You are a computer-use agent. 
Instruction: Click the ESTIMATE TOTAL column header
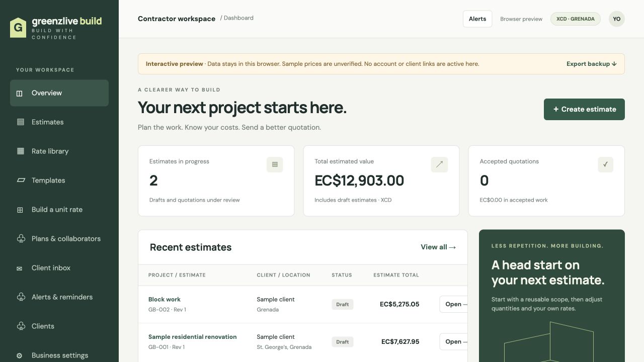(x=396, y=275)
